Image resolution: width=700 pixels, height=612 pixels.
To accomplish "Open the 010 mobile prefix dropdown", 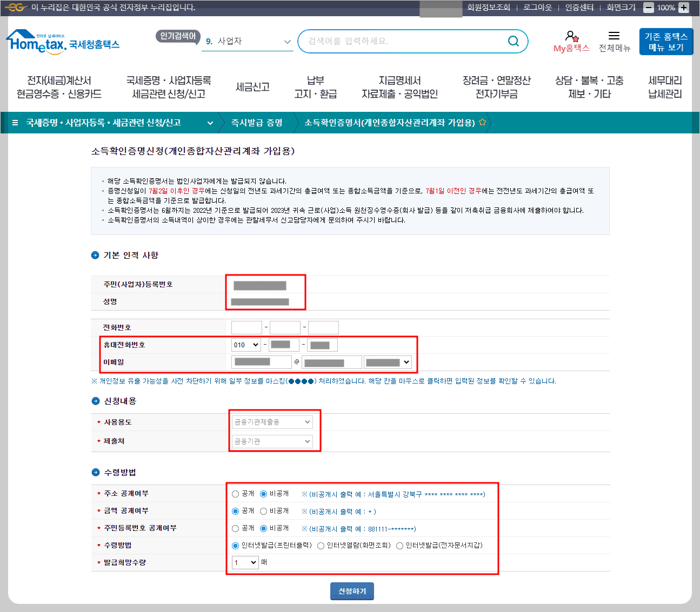I will (x=245, y=345).
